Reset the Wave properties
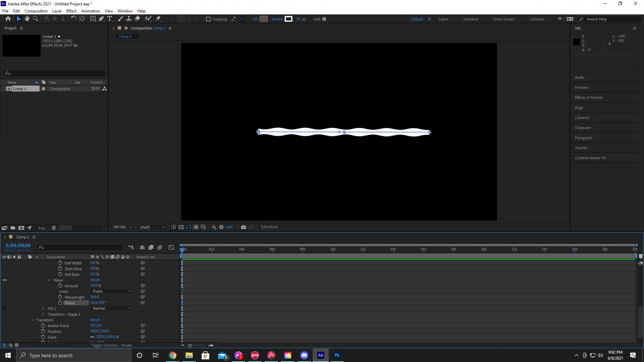Image resolution: width=644 pixels, height=362 pixels. (x=95, y=280)
